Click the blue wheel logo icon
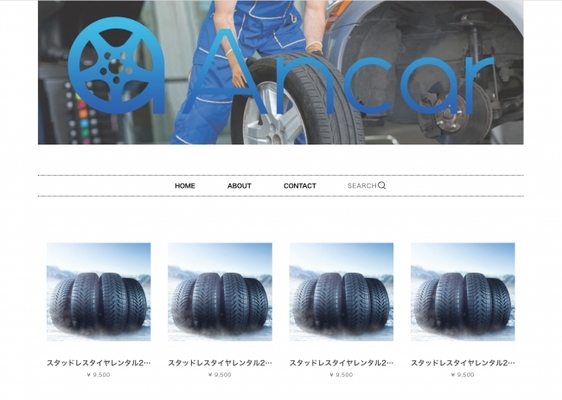 click(x=116, y=66)
